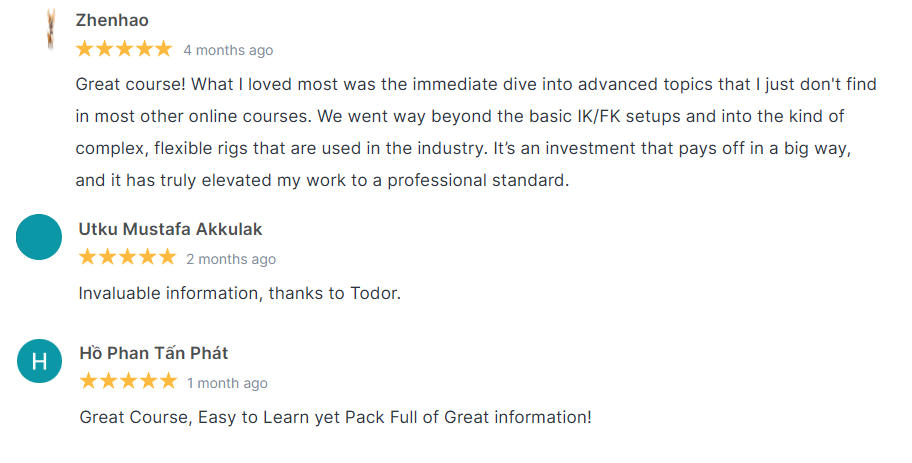The height and width of the screenshot is (463, 912).
Task: Click Utku Mustafa Akkulak's teal avatar circle
Action: (x=40, y=237)
